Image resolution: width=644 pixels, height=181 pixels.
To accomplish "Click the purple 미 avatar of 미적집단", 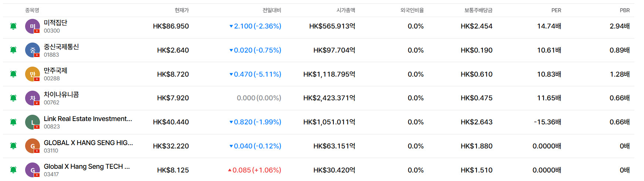I will pos(33,26).
